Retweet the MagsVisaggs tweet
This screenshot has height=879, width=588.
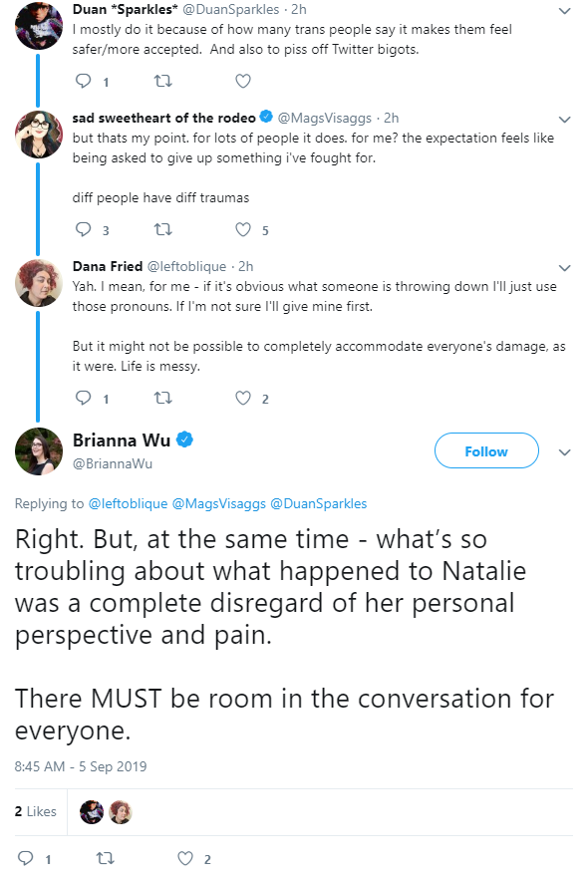[163, 230]
